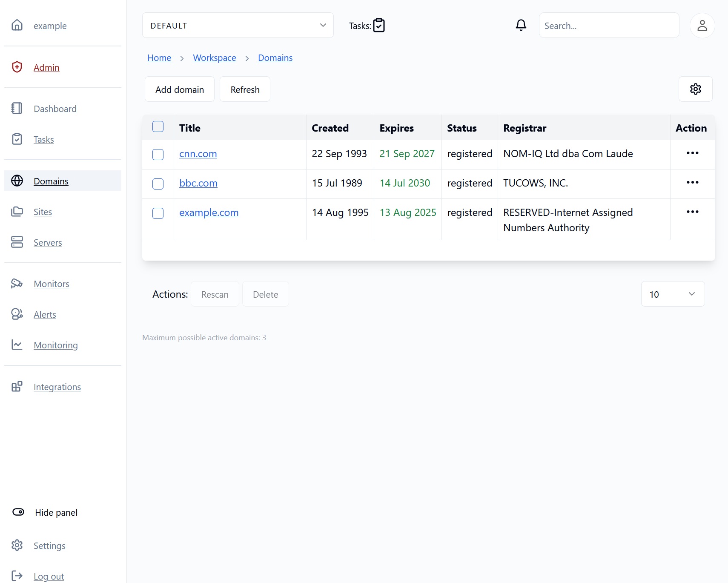The image size is (728, 583).
Task: Open the user profile avatar
Action: pos(702,26)
